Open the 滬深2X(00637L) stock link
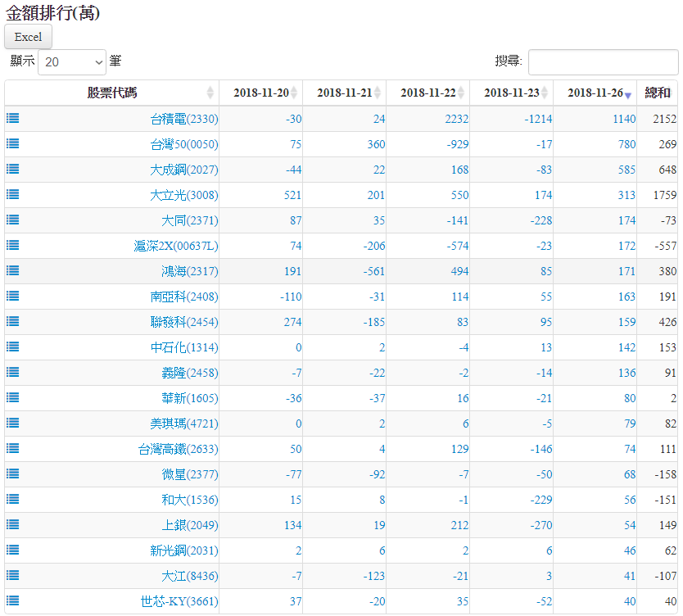 tap(176, 246)
